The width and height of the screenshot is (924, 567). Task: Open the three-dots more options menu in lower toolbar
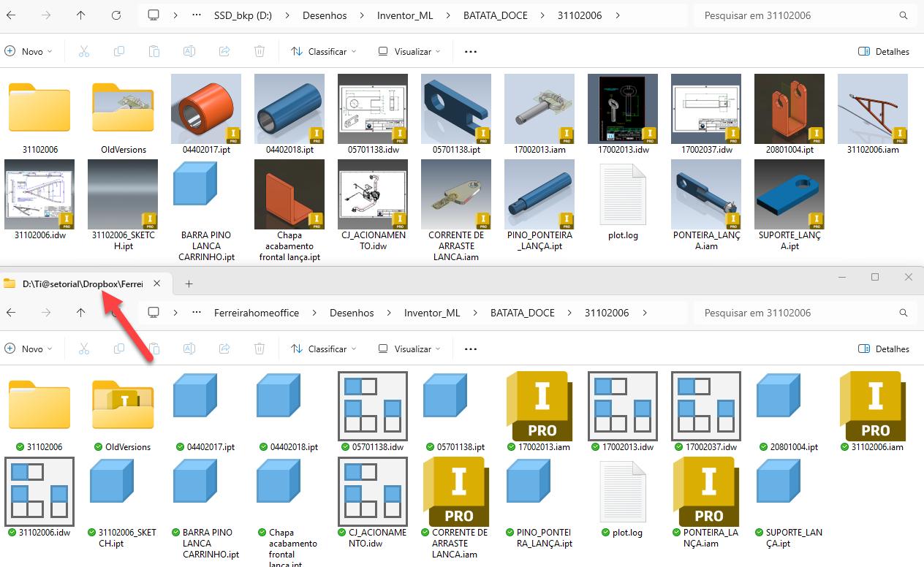470,349
